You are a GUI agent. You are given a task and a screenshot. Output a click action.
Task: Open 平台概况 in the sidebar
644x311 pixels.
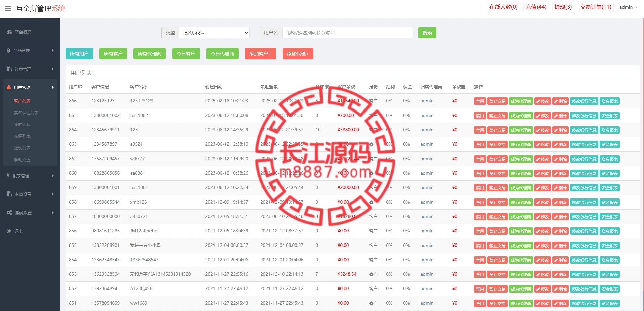[23, 32]
